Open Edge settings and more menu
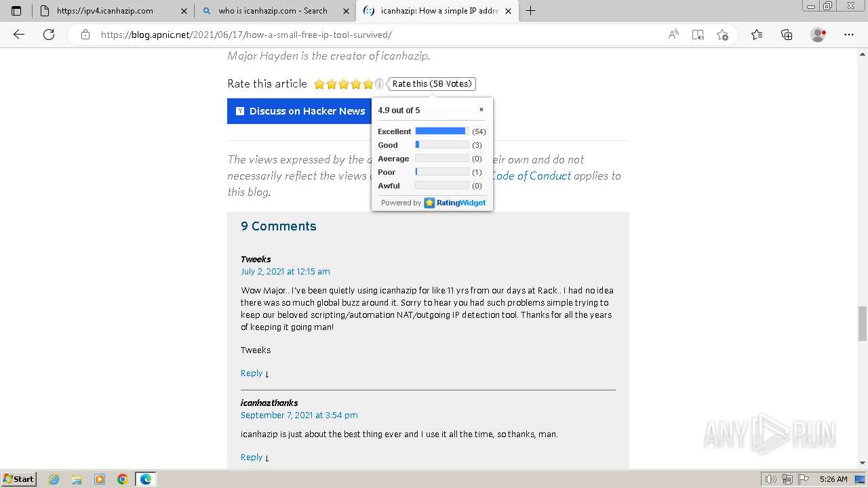Screen dimensions: 868x488 [x=848, y=35]
